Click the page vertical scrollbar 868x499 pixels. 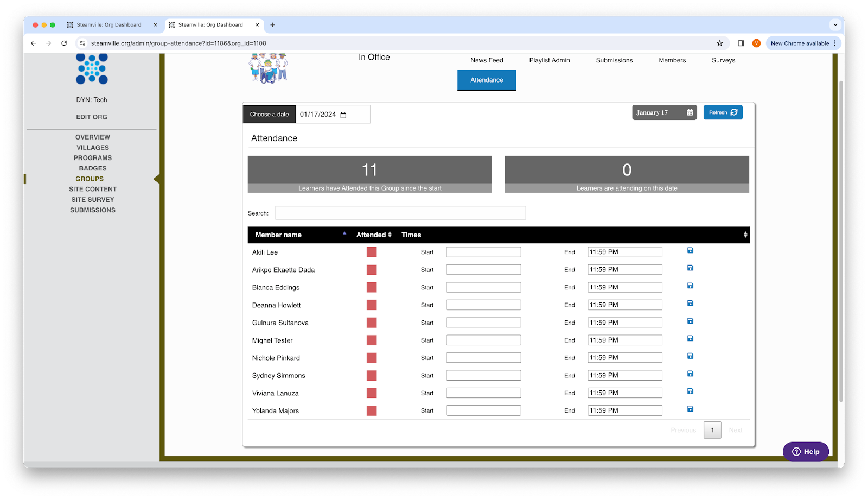[841, 241]
